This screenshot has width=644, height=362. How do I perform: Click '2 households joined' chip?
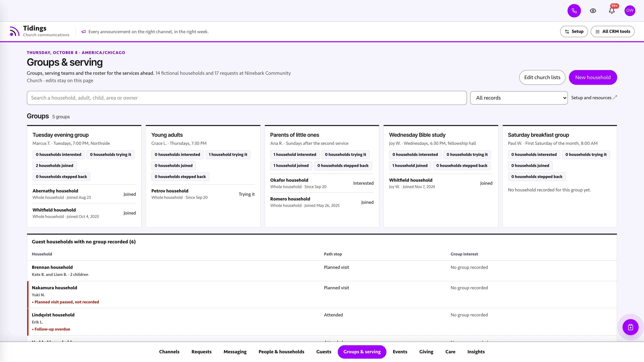pos(55,166)
